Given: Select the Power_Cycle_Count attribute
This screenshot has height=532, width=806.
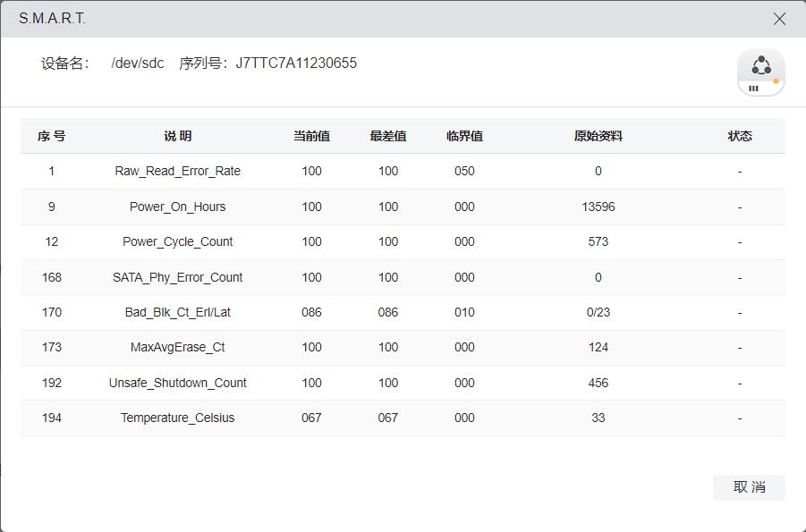Looking at the screenshot, I should pyautogui.click(x=177, y=241).
